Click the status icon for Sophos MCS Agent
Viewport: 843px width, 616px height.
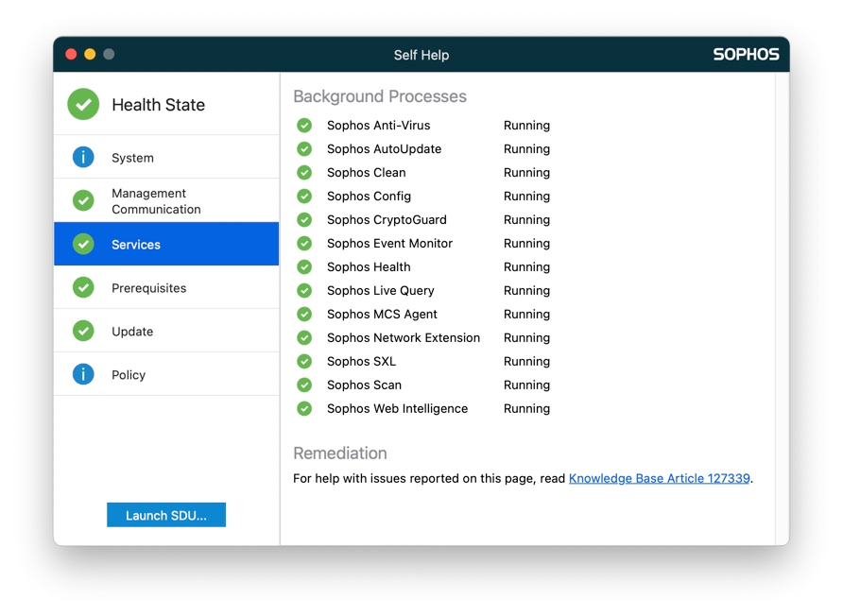click(x=304, y=314)
